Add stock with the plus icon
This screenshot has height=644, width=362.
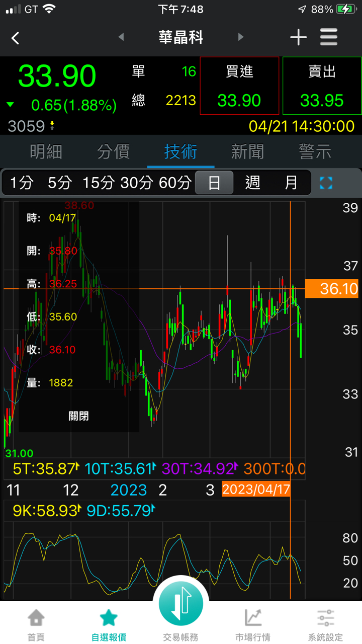298,37
